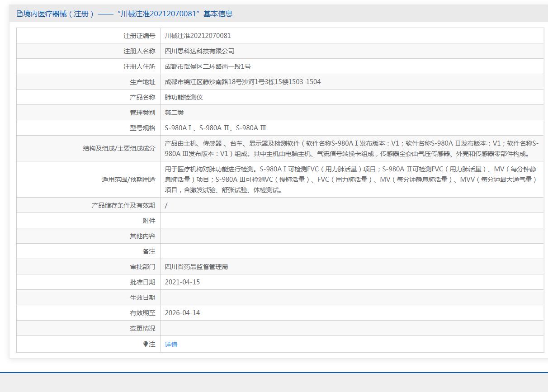The width and height of the screenshot is (548, 392).
Task: Click the 生产地址 label
Action: coord(142,82)
